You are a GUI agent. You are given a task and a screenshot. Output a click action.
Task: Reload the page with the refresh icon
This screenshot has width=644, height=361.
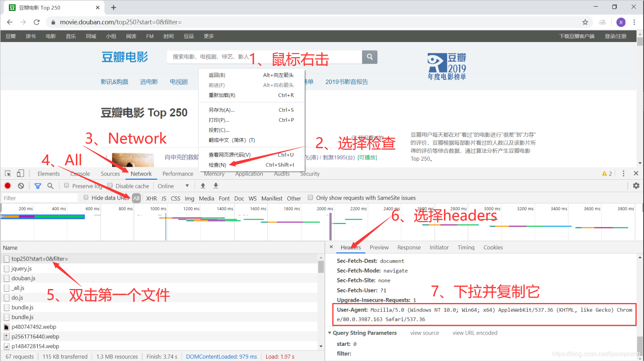(x=37, y=22)
